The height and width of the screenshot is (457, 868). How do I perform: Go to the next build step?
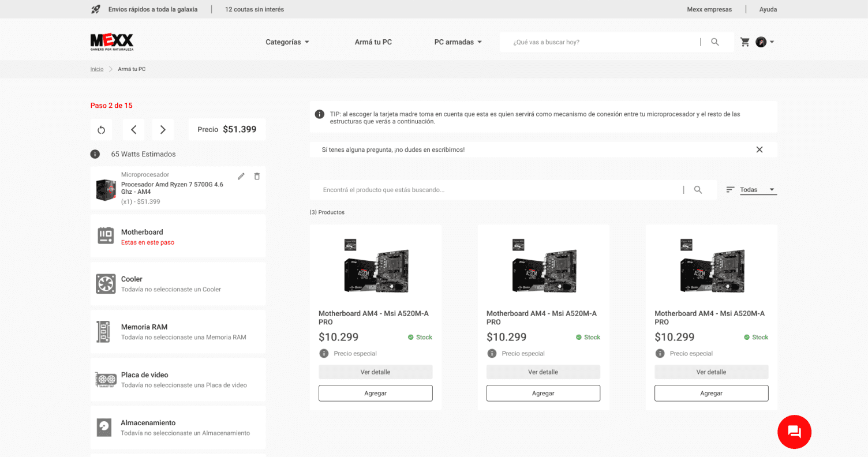(x=163, y=130)
